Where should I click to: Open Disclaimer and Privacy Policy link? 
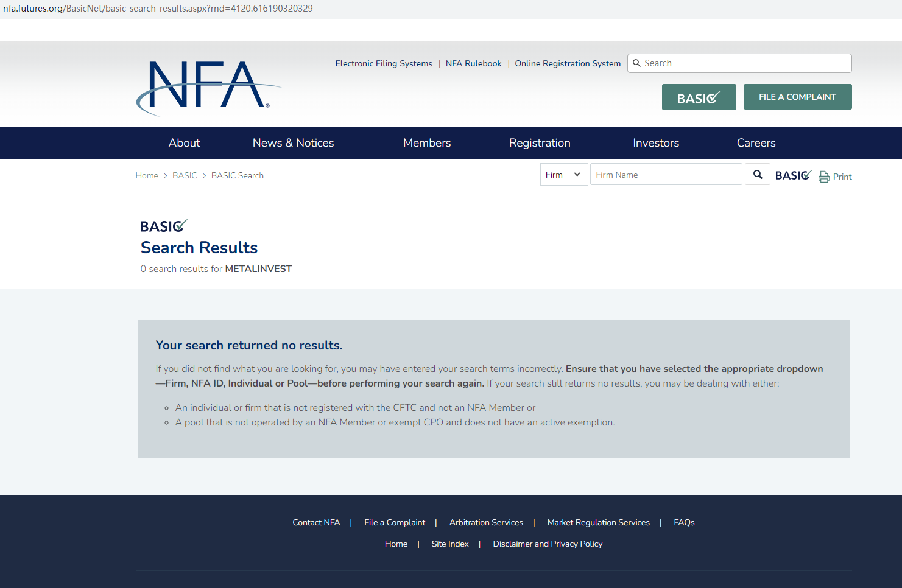[548, 544]
